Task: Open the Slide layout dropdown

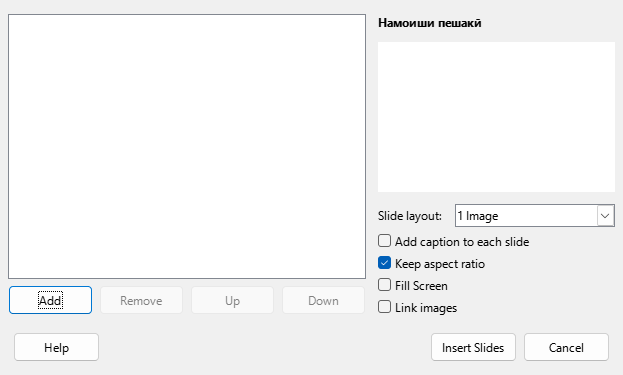Action: point(534,216)
